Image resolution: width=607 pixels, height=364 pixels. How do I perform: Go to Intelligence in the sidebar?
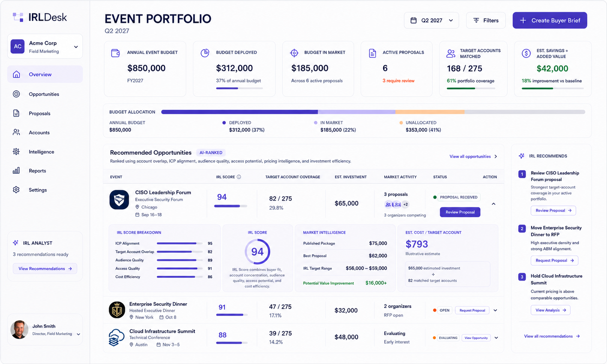(x=45, y=152)
